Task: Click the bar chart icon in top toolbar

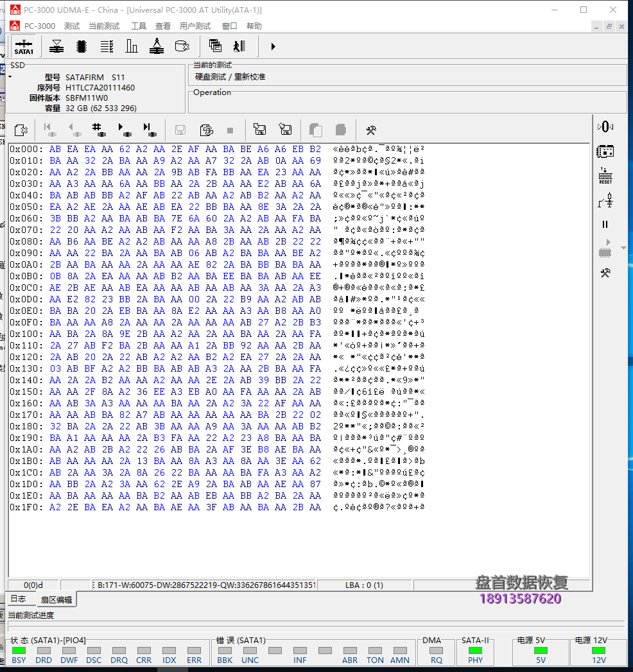Action: tap(132, 46)
